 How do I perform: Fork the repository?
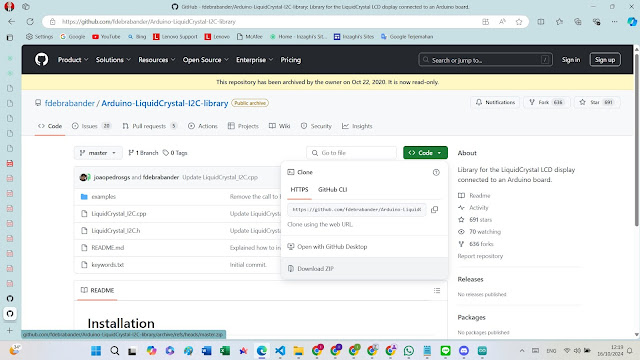point(547,102)
